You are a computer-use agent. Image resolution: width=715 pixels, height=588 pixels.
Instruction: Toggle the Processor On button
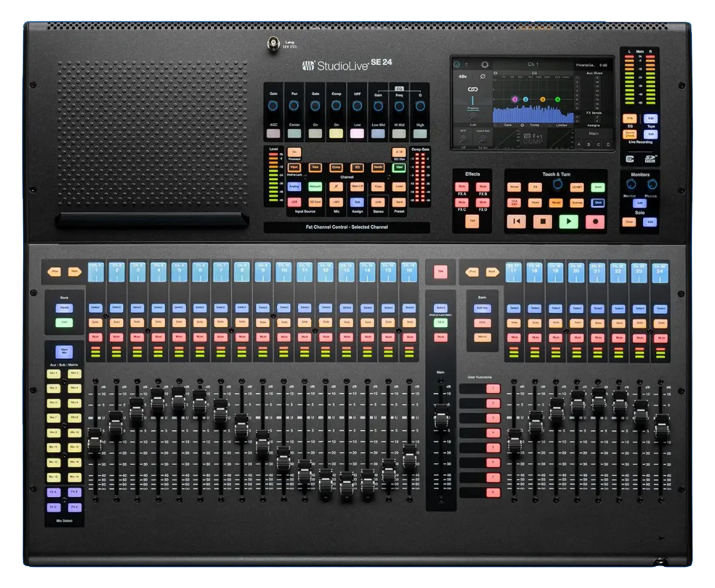[x=295, y=152]
